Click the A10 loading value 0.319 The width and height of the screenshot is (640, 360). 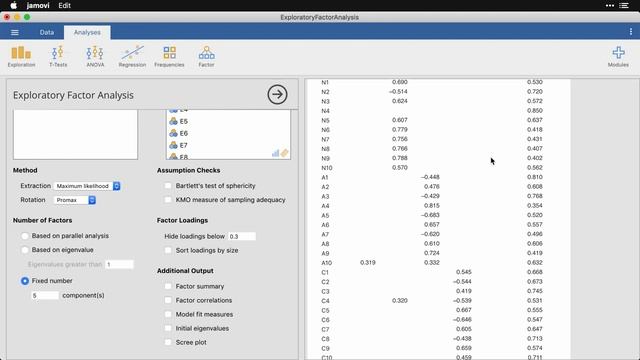(368, 262)
